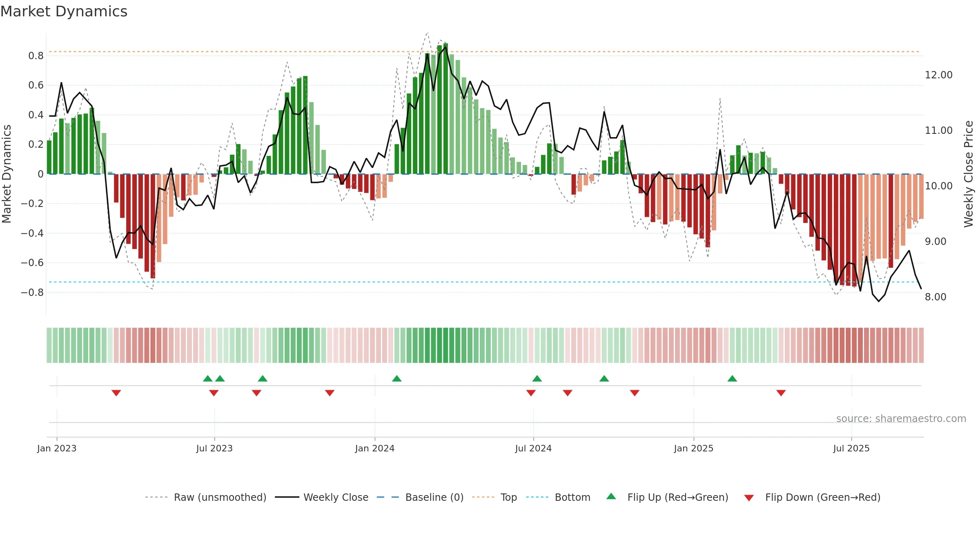Click the 'Flip Down (Green→Red)' legend entry
This screenshot has width=980, height=551.
click(x=812, y=497)
